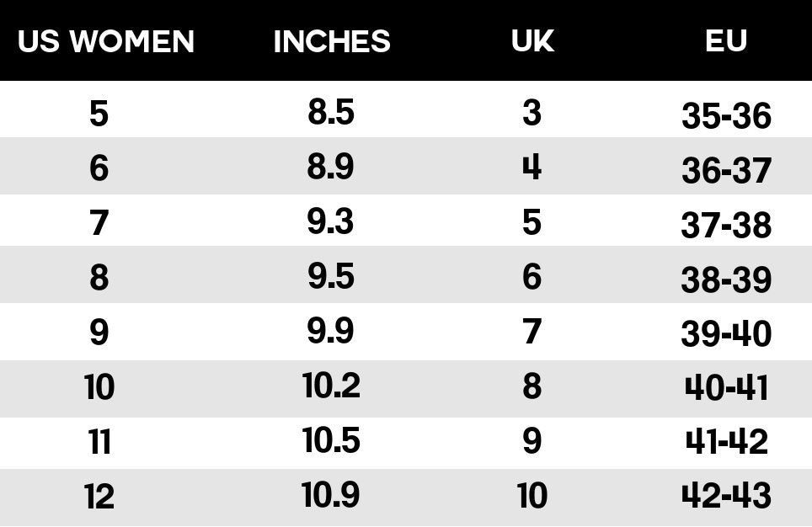
Task: Select the EU 40-41 size cell
Action: (x=726, y=388)
